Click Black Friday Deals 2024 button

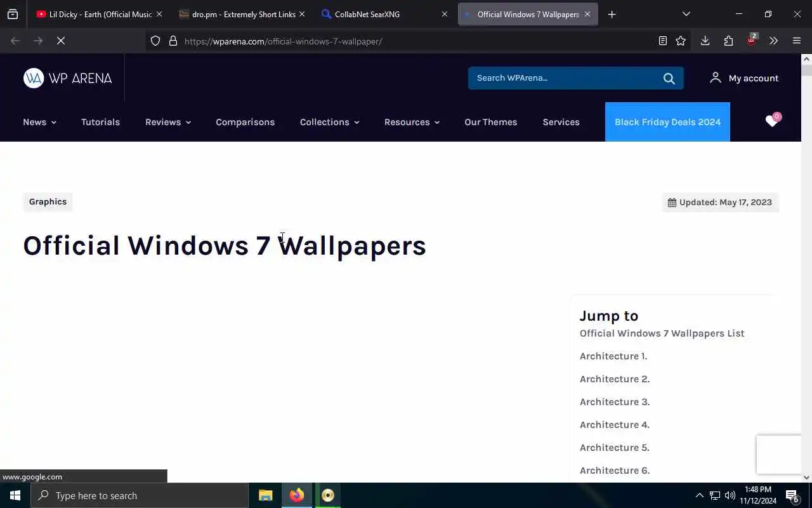[667, 122]
